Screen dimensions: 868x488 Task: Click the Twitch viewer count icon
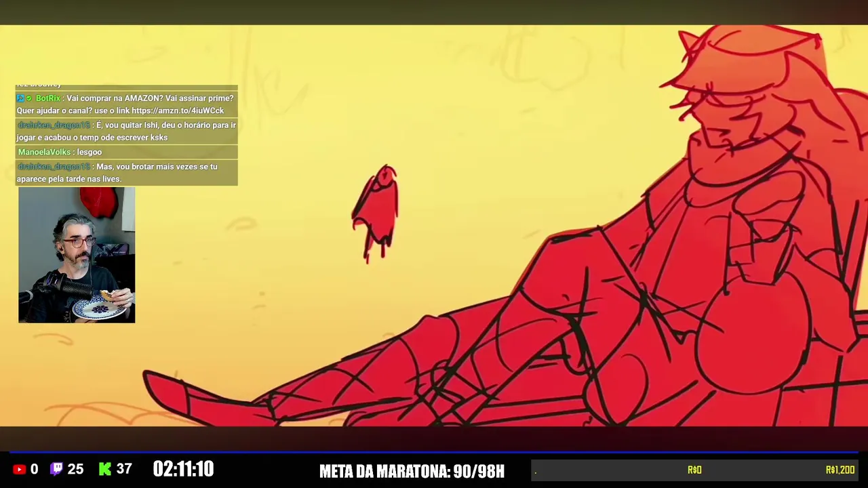[57, 469]
